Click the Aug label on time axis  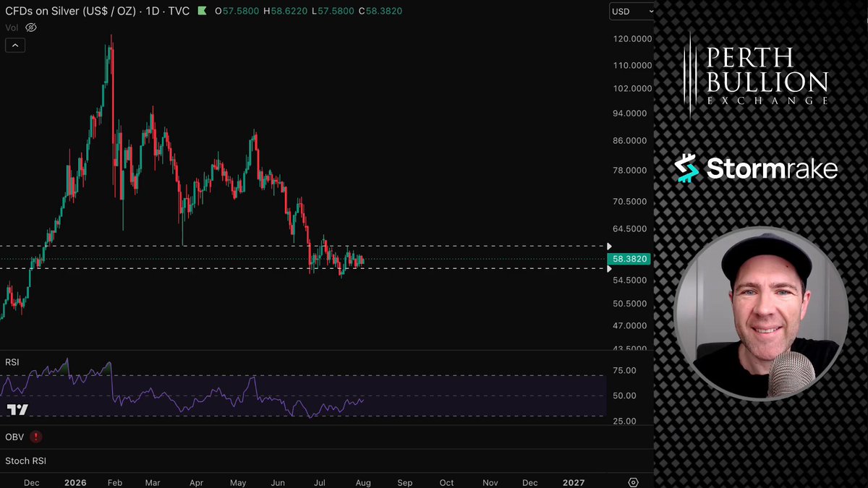363,482
